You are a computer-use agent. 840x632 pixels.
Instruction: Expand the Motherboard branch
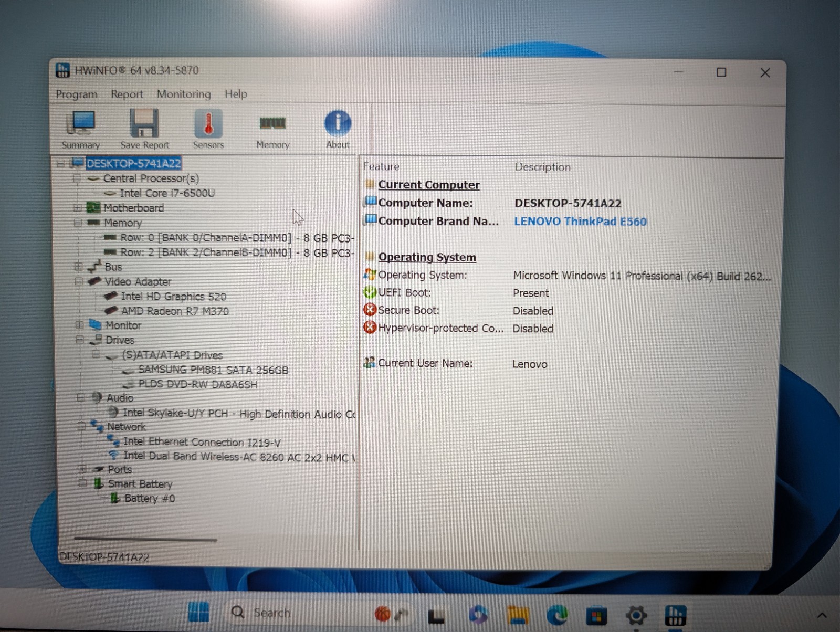pos(78,208)
